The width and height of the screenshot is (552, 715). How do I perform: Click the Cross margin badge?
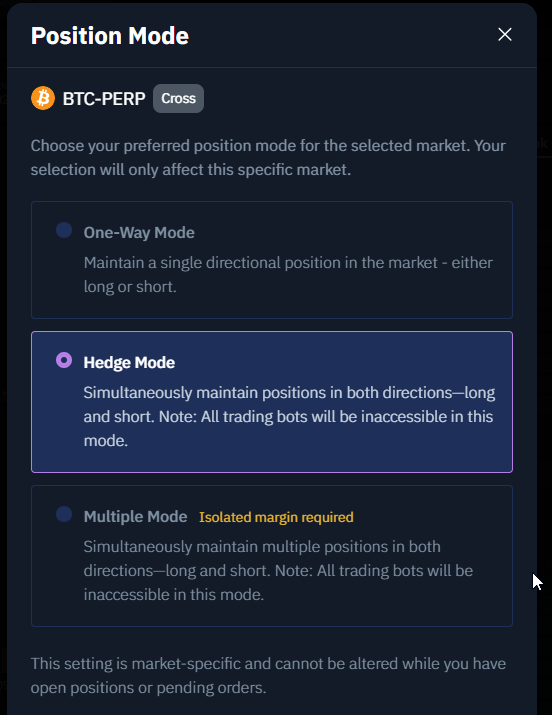(178, 98)
